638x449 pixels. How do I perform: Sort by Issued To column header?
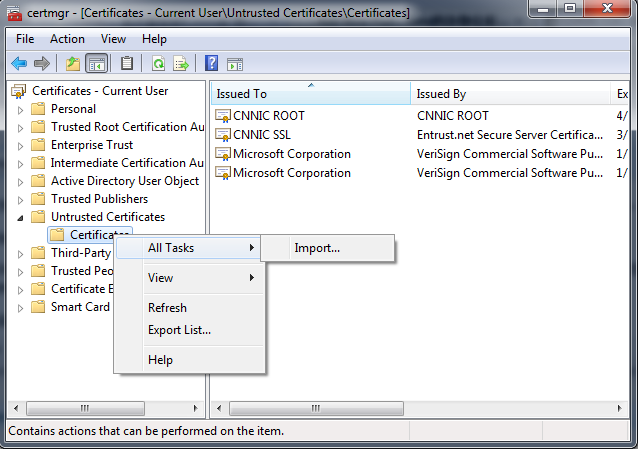pos(311,94)
